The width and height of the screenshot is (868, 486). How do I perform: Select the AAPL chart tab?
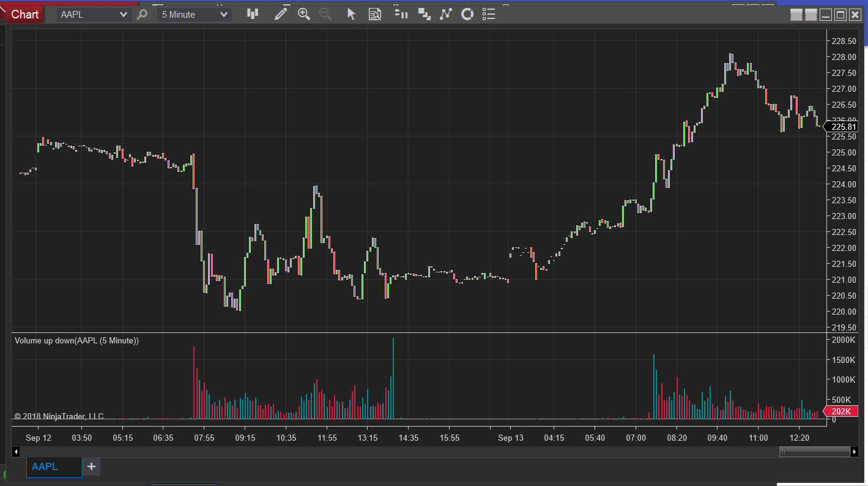pos(54,467)
